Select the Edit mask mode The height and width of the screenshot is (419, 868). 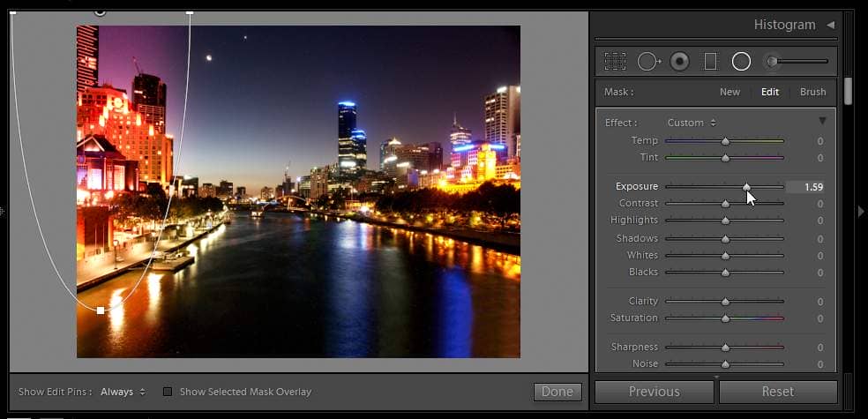point(770,92)
